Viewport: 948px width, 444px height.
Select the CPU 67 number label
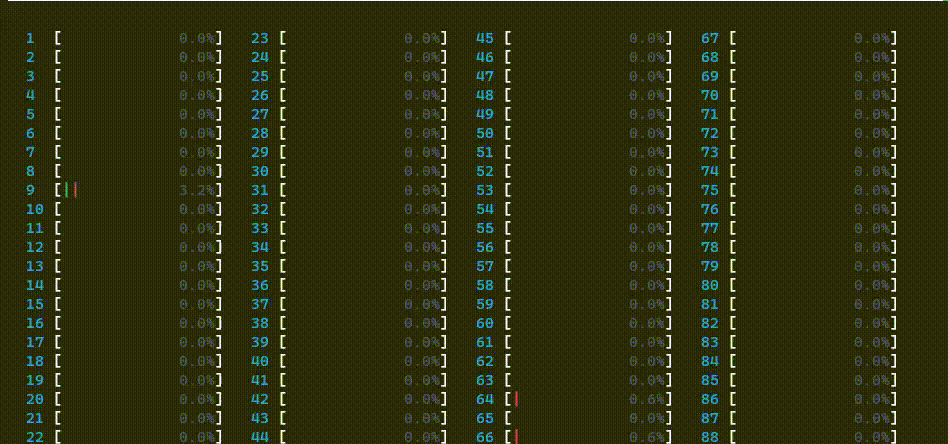click(x=710, y=38)
